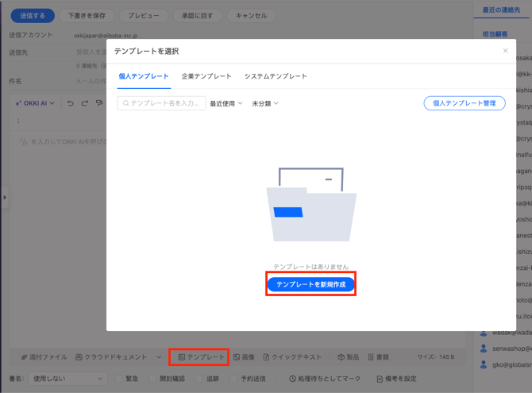This screenshot has height=393, width=532.
Task: Click 備考を設定 note option
Action: [x=397, y=379]
